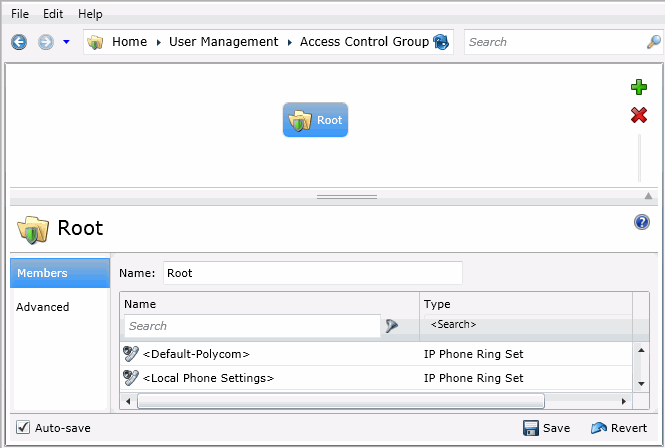This screenshot has height=448, width=665.
Task: Click the magnifier icon in search box
Action: point(653,42)
